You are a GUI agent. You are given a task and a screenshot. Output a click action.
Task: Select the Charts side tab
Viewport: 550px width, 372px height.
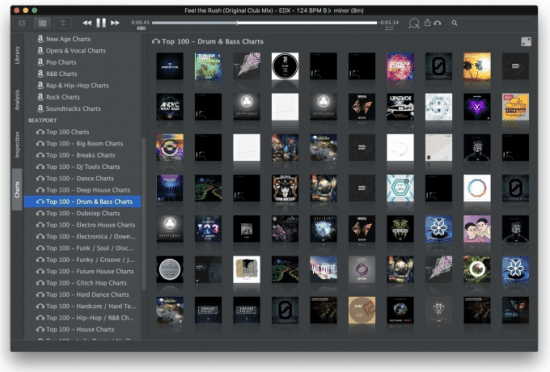pos(17,189)
